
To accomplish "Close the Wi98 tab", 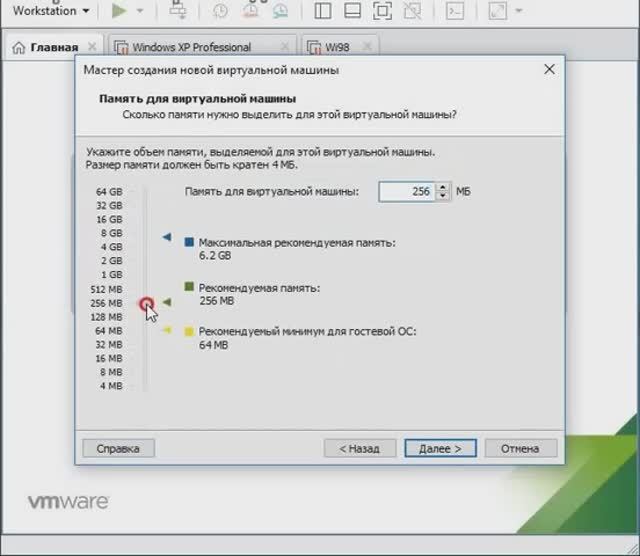I will 367,47.
